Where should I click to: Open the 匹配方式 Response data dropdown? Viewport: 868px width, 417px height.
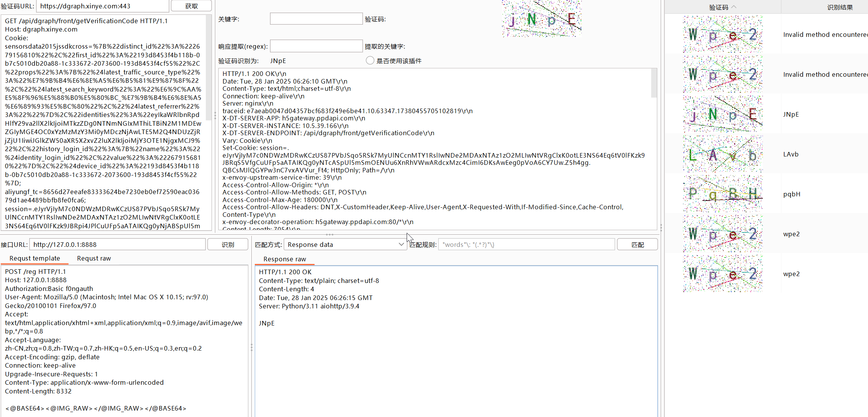345,245
